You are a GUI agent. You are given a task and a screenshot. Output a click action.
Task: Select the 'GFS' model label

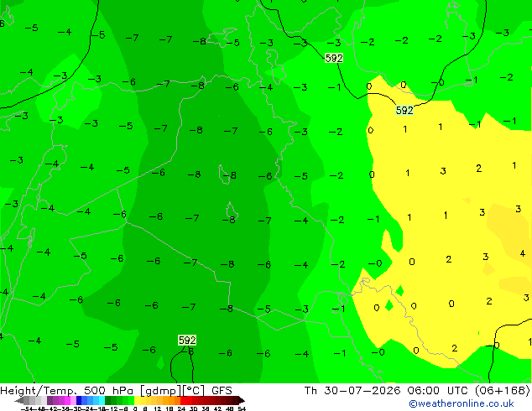coord(222,391)
